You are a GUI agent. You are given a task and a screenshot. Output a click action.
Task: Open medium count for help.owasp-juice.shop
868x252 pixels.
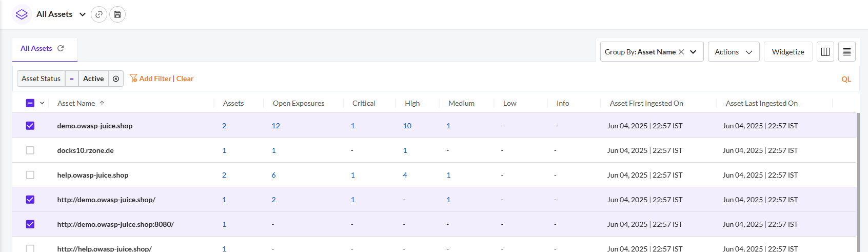[x=448, y=175]
